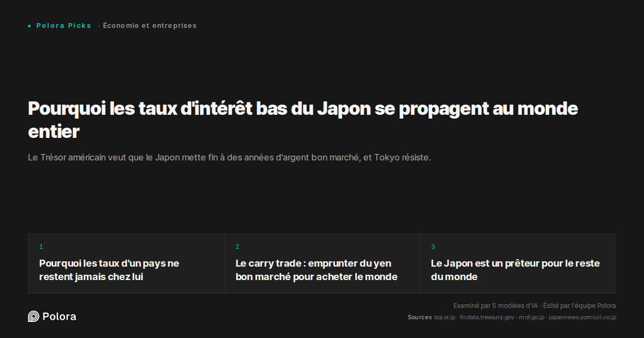Image resolution: width=644 pixels, height=338 pixels.
Task: Click Édité par l'équipe Polora text
Action: tap(580, 306)
